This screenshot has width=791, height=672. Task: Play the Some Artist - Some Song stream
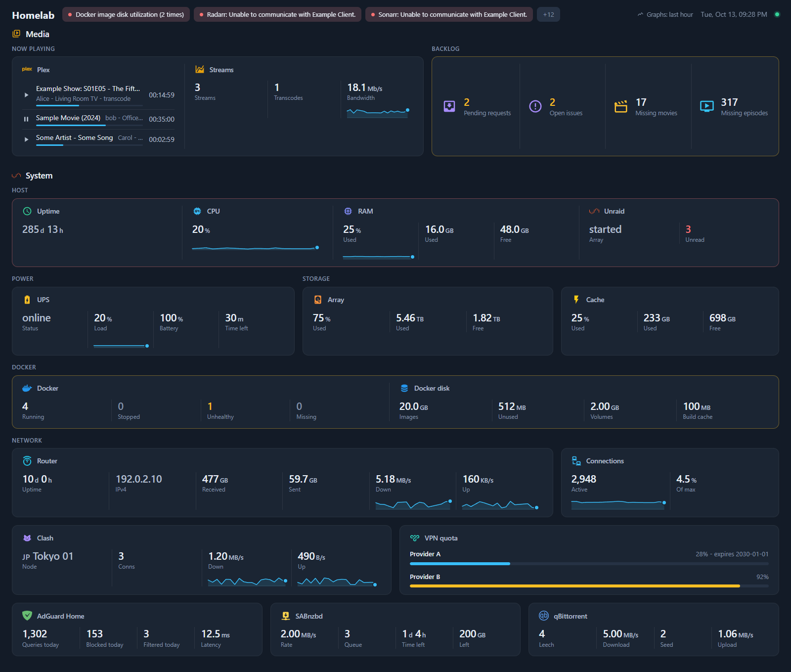26,139
